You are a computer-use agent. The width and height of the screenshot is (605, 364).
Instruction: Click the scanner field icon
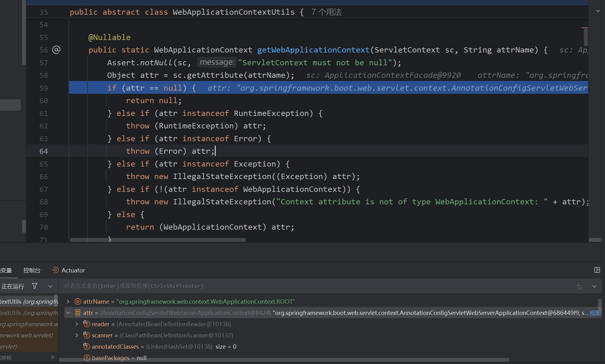pyautogui.click(x=87, y=335)
